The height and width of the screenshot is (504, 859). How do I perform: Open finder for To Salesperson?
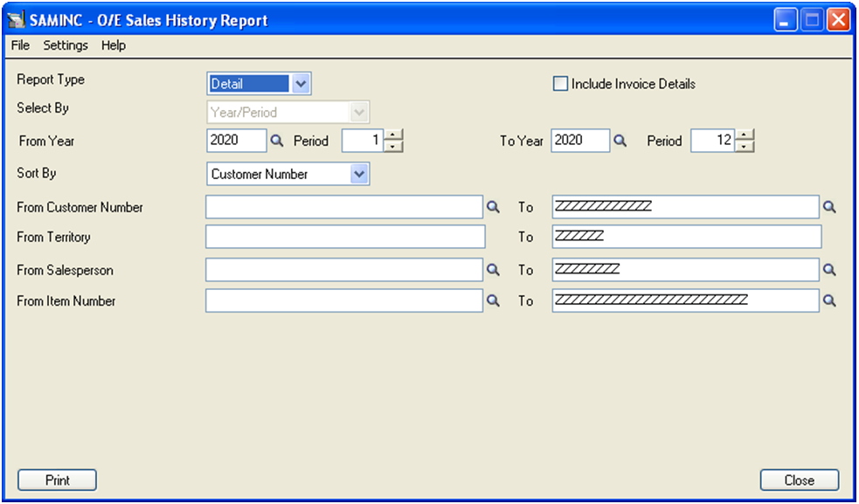pyautogui.click(x=830, y=270)
